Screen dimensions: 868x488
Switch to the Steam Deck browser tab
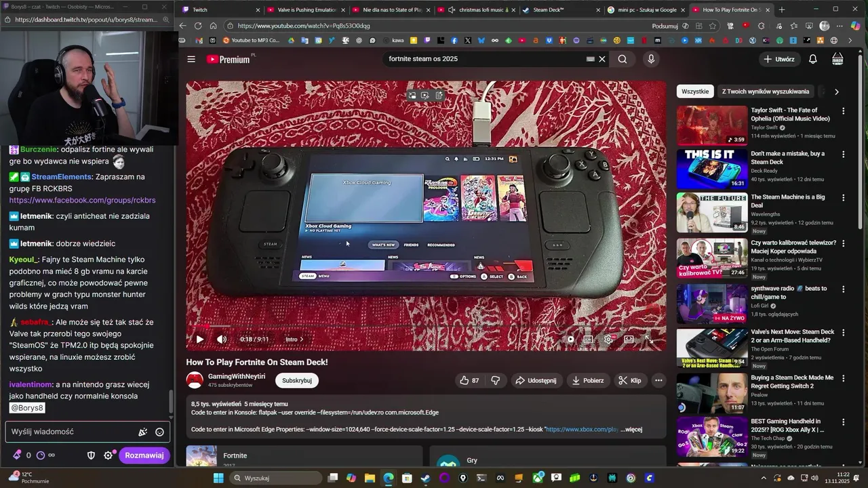(561, 9)
